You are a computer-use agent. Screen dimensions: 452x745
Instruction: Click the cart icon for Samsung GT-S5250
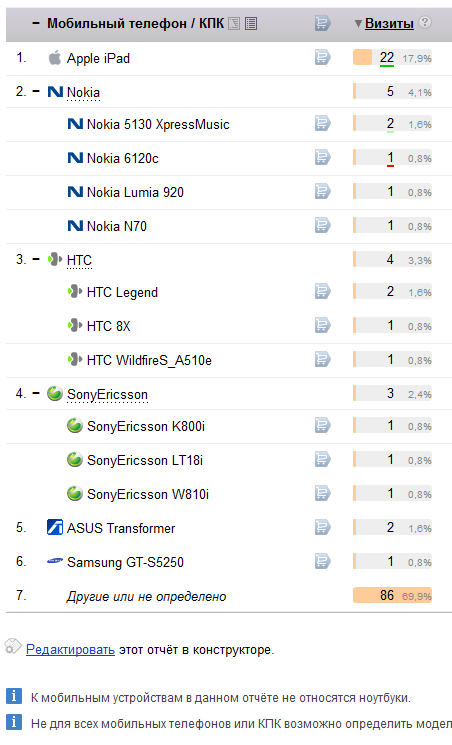[322, 561]
